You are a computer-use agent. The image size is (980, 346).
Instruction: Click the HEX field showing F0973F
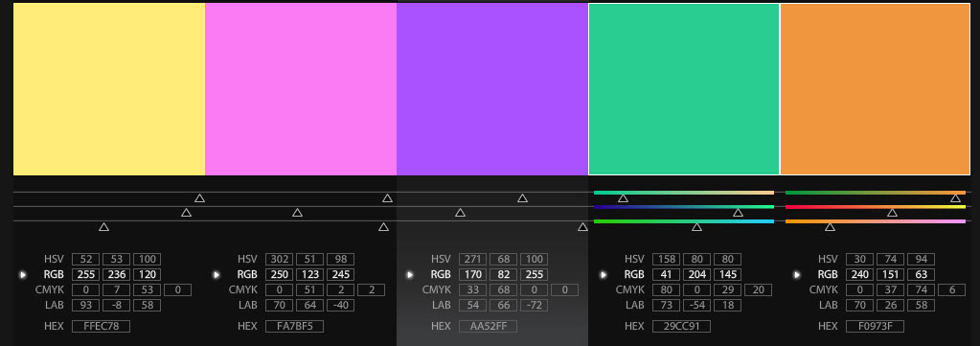875,326
